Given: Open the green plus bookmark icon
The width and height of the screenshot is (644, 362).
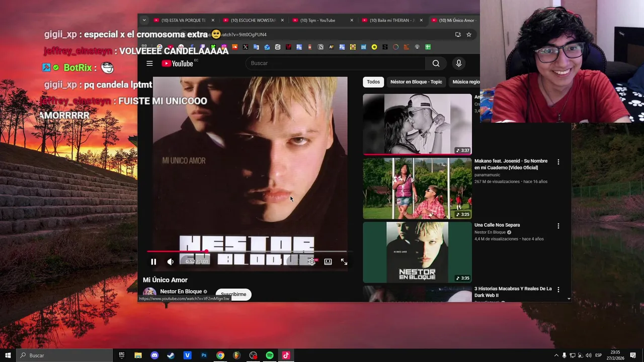Looking at the screenshot, I should click(428, 47).
